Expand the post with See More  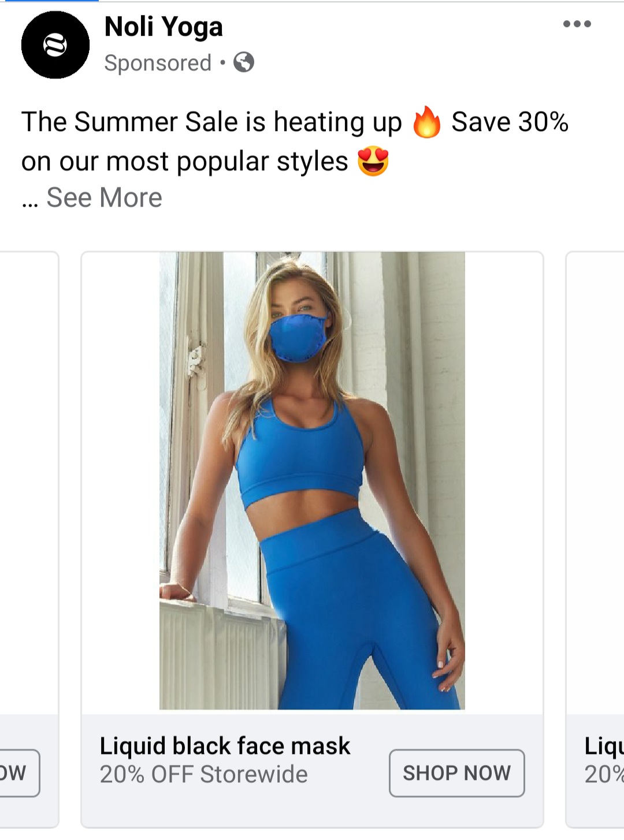[104, 197]
